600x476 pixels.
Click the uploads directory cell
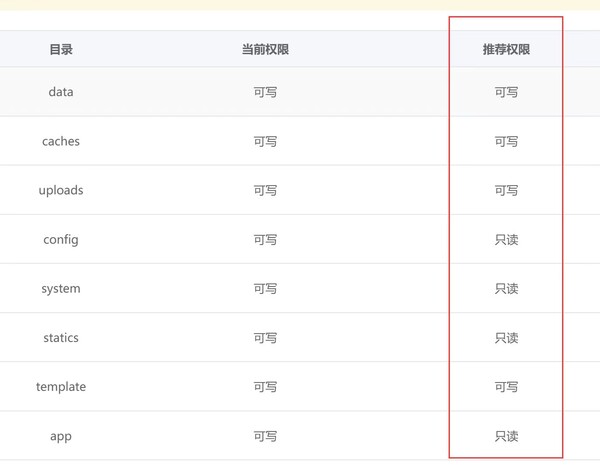tap(61, 190)
